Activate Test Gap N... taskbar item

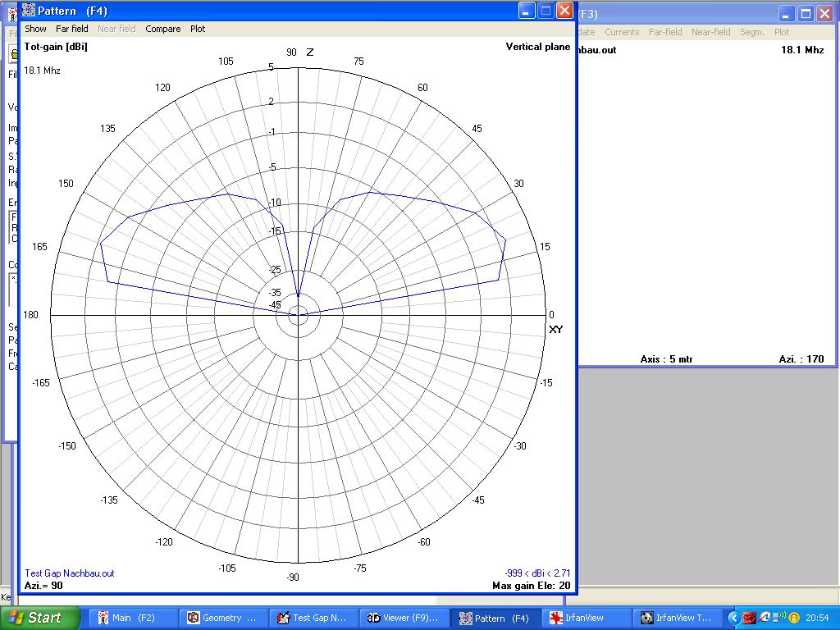[x=313, y=618]
